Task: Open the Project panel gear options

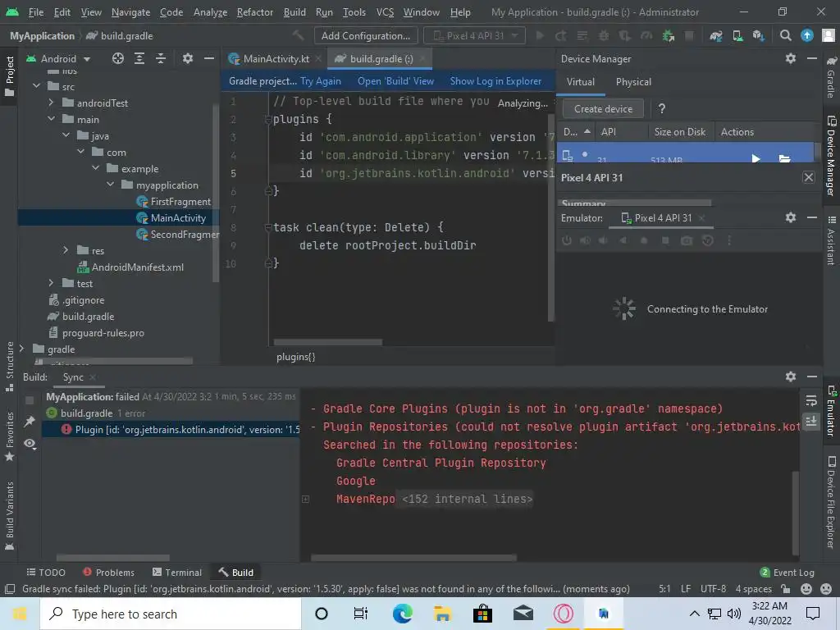Action: click(x=188, y=58)
